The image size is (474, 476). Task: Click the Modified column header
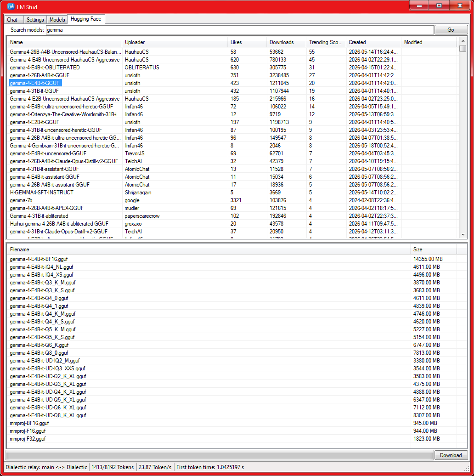click(429, 42)
